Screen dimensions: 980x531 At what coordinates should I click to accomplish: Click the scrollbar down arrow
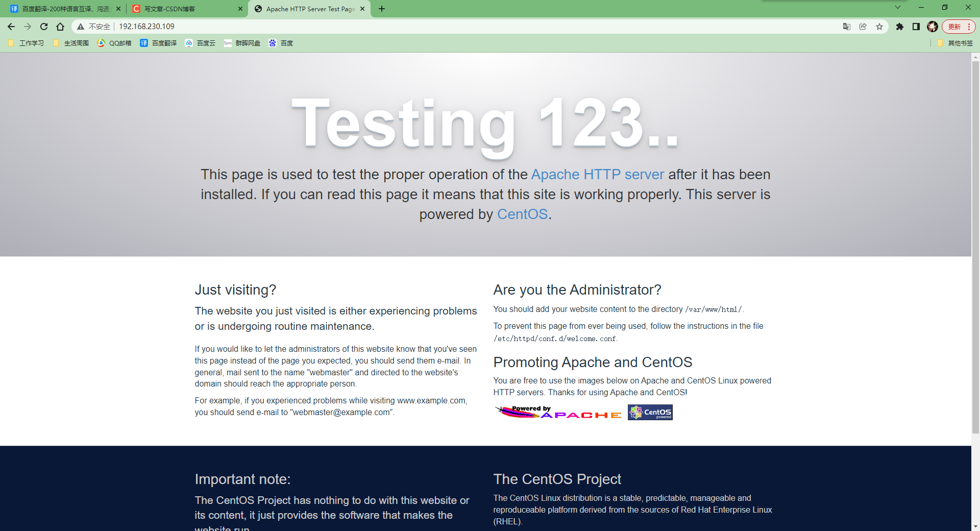(x=975, y=526)
